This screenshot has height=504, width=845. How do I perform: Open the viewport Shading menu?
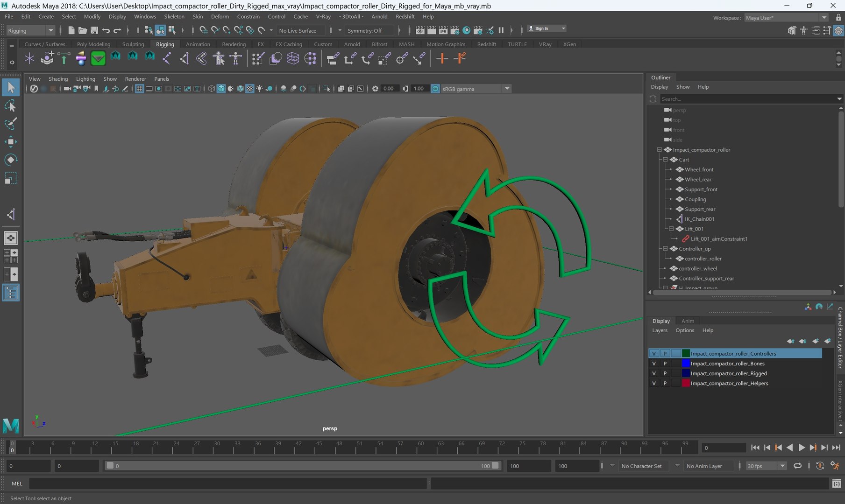click(58, 79)
